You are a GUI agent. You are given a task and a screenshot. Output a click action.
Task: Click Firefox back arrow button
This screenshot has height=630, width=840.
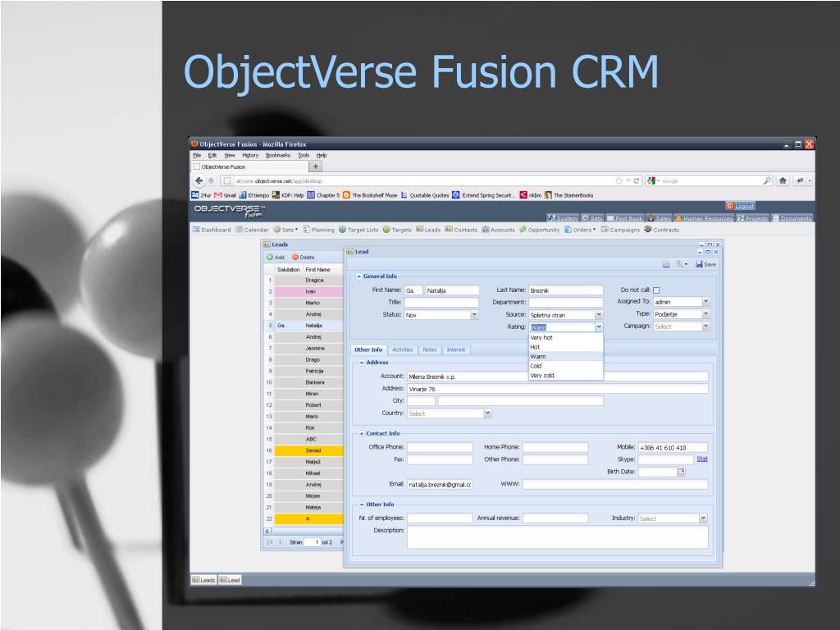click(x=199, y=181)
